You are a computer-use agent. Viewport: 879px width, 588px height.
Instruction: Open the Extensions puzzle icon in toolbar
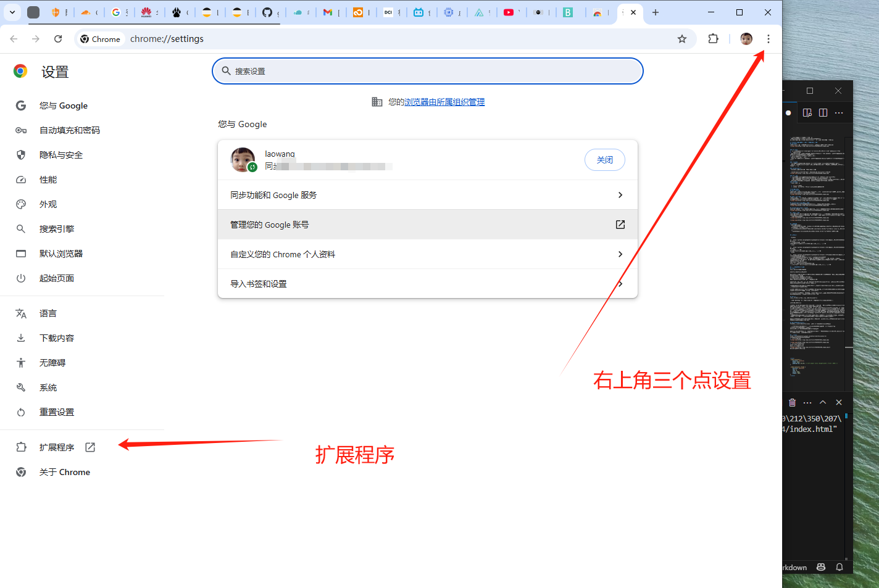click(713, 39)
